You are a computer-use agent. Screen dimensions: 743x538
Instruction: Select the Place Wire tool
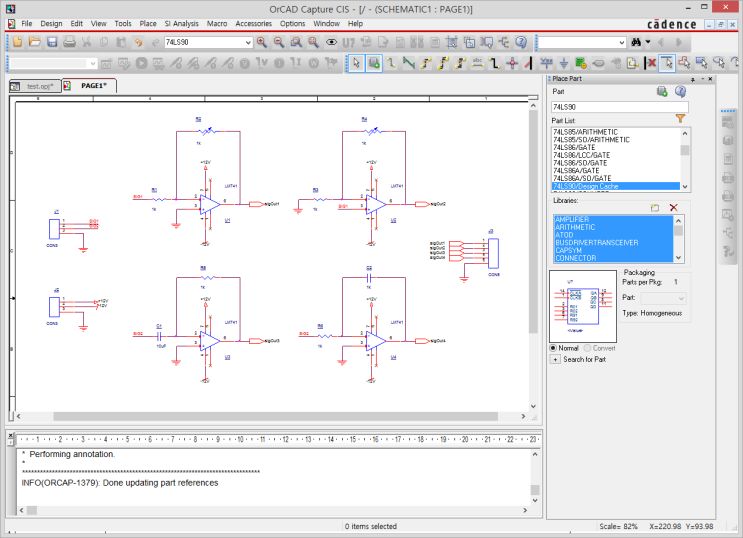tap(391, 63)
